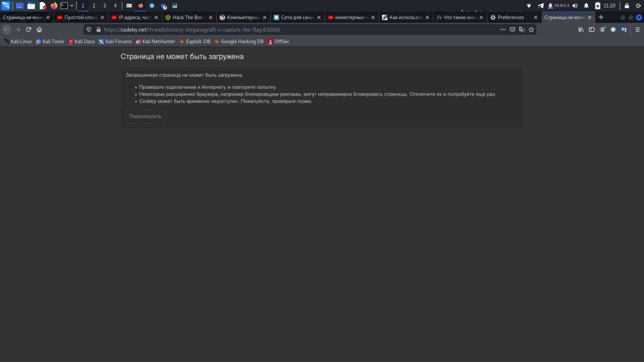The height and width of the screenshot is (362, 644).
Task: Toggle the sidebar view
Action: [592, 30]
